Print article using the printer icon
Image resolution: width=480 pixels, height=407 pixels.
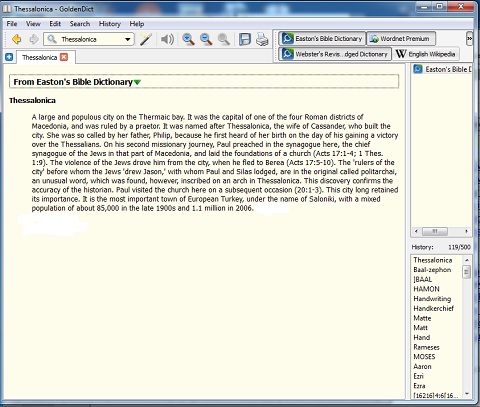click(262, 39)
